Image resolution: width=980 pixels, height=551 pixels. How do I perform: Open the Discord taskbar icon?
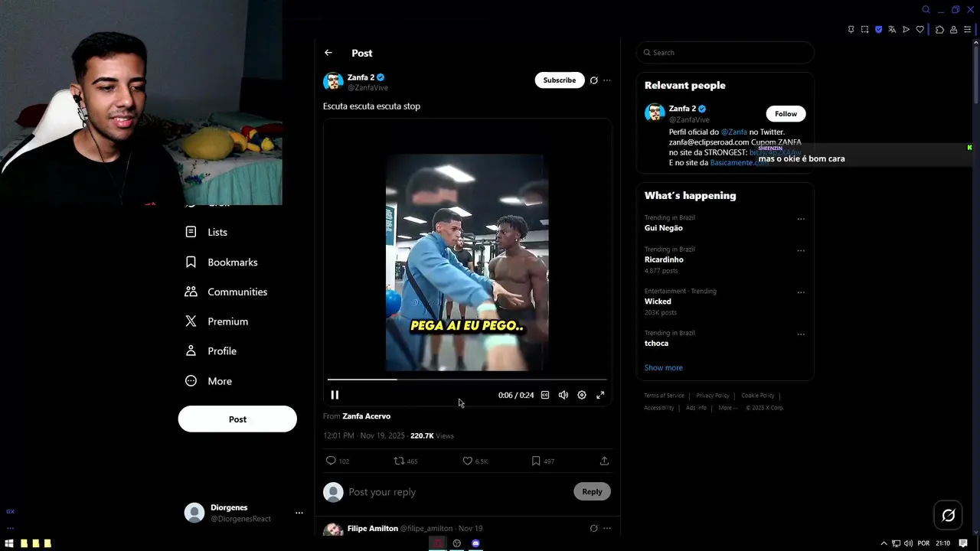(x=475, y=543)
